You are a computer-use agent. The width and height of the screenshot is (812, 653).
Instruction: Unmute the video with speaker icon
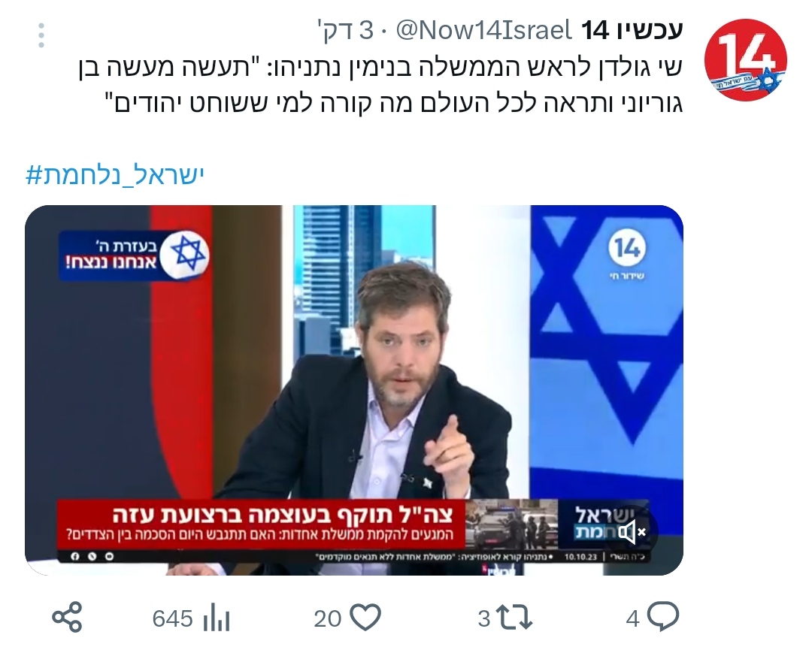tap(632, 531)
